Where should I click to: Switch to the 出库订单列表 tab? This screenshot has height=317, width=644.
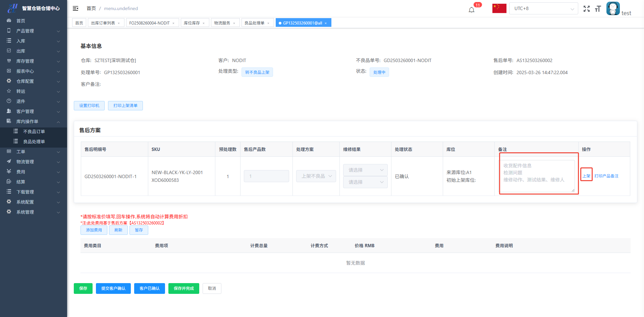(103, 23)
